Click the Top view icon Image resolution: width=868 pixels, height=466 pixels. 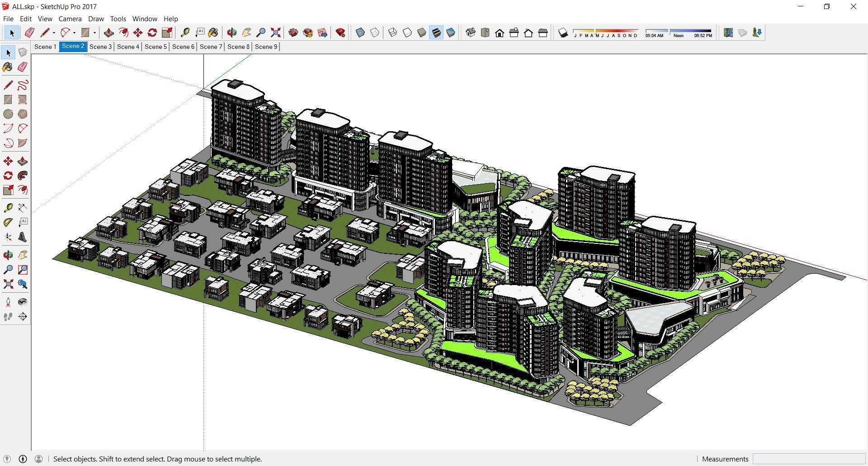tap(485, 33)
